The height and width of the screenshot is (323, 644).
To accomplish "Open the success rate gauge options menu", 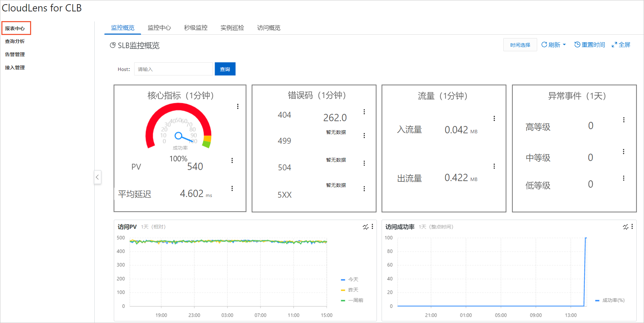I will (x=237, y=106).
